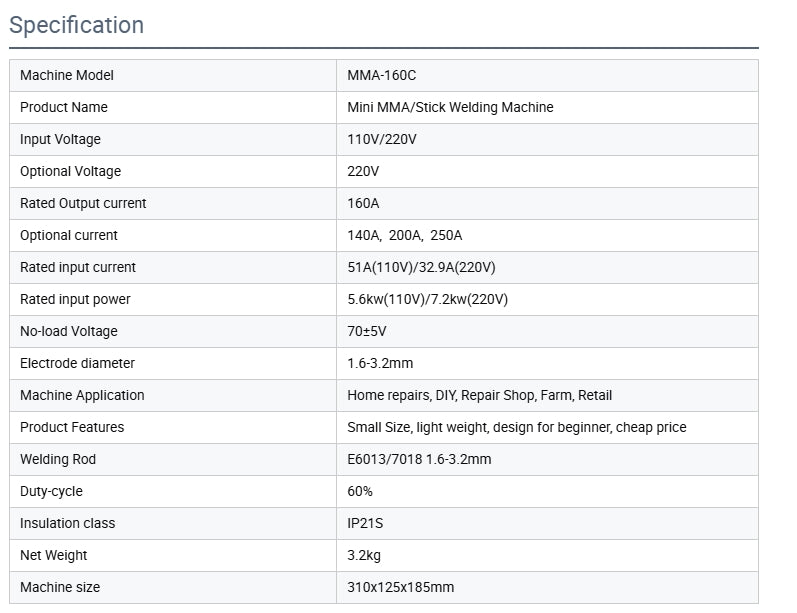797x613 pixels.
Task: Click the Specification heading
Action: tap(77, 25)
